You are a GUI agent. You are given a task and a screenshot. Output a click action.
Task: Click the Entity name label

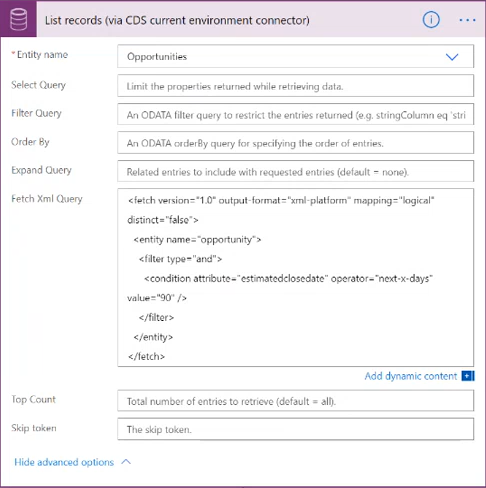click(42, 55)
